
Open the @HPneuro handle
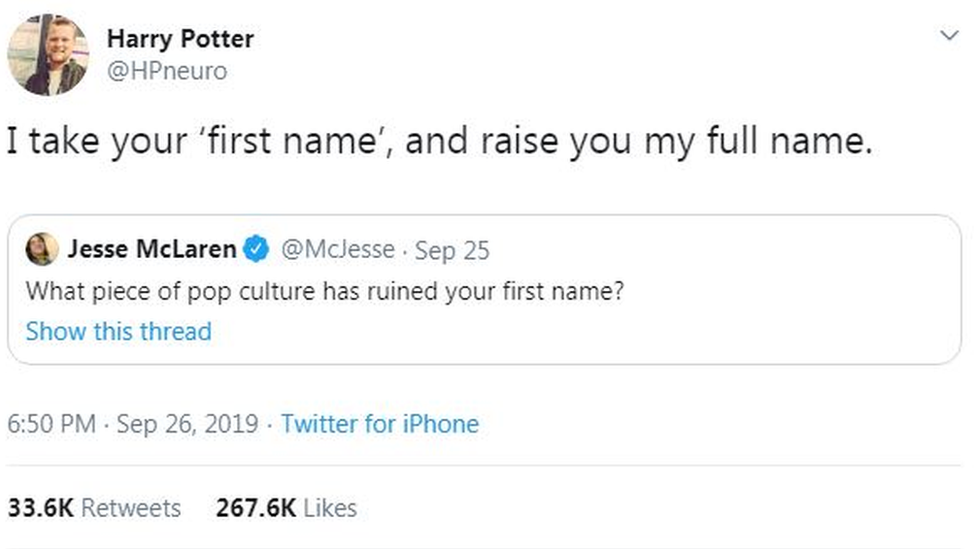click(167, 71)
